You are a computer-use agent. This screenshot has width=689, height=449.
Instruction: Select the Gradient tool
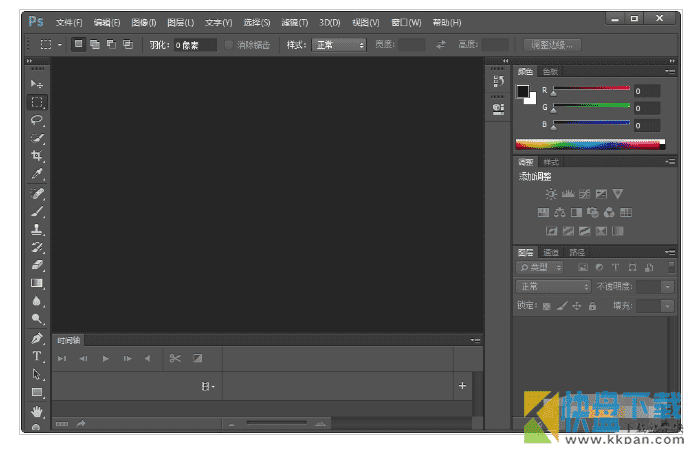[37, 283]
